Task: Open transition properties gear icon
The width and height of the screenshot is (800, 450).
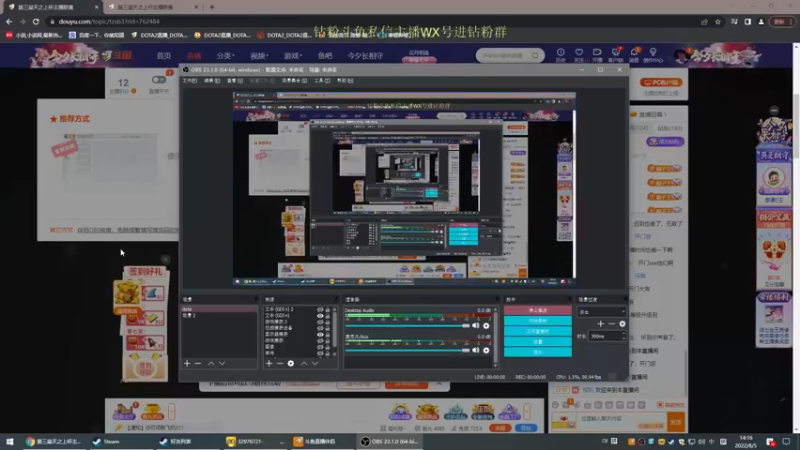Action: coord(622,323)
